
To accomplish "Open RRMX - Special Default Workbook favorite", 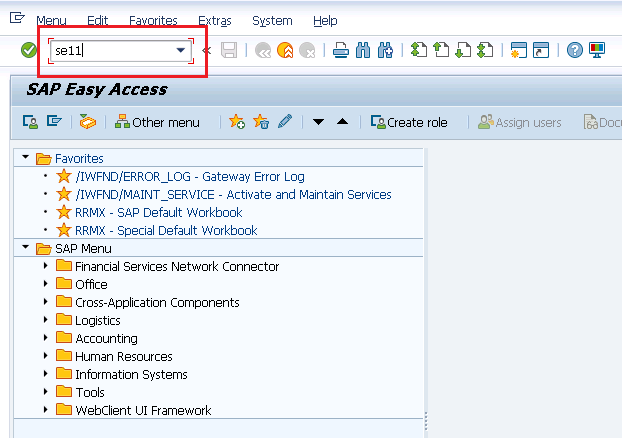I will click(166, 231).
